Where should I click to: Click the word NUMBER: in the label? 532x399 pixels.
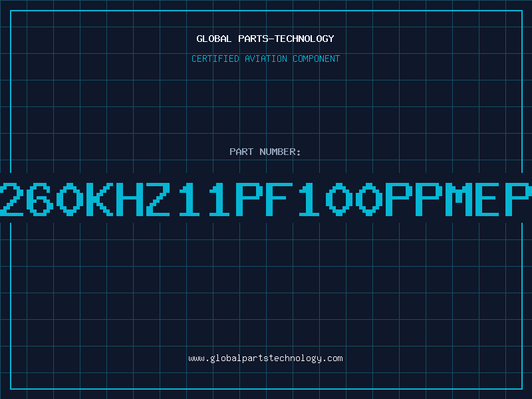click(280, 152)
